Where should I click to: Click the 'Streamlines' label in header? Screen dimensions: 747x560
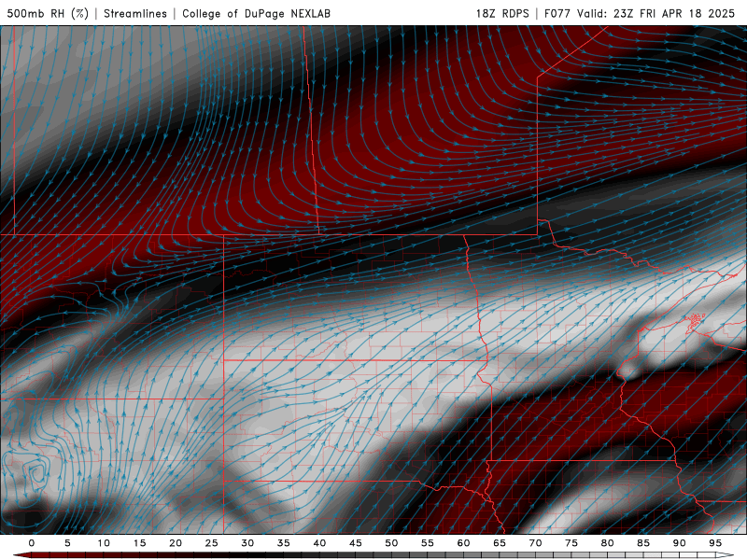(x=135, y=13)
